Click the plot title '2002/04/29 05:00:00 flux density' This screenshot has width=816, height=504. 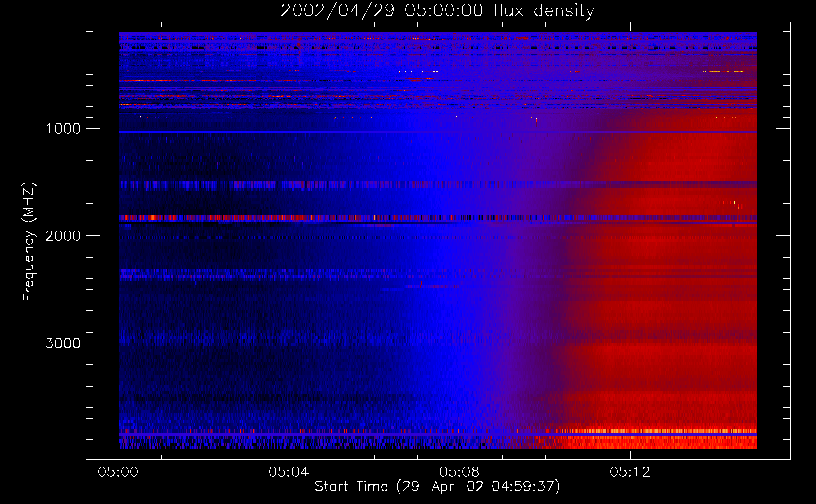coord(437,10)
